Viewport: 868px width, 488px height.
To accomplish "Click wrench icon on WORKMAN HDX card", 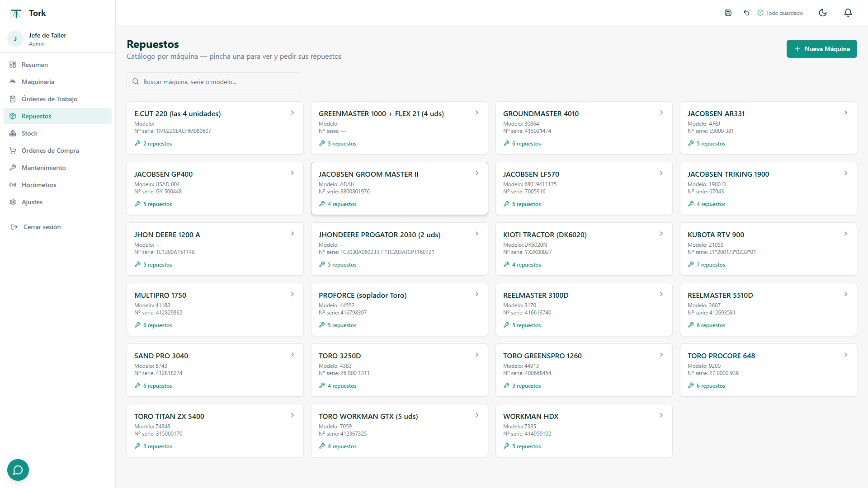I will coord(506,446).
